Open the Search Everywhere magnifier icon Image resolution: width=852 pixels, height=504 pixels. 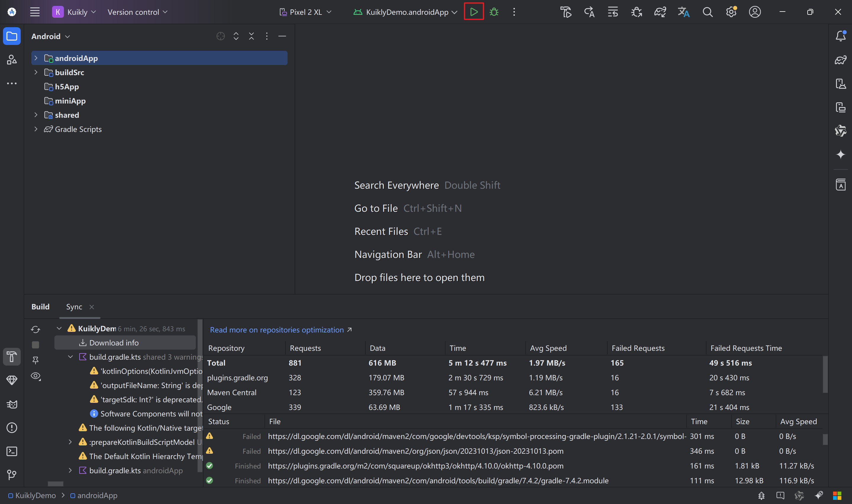[707, 12]
